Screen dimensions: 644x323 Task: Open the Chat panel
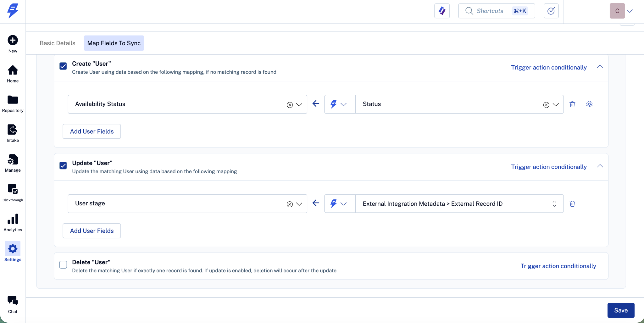pyautogui.click(x=13, y=304)
